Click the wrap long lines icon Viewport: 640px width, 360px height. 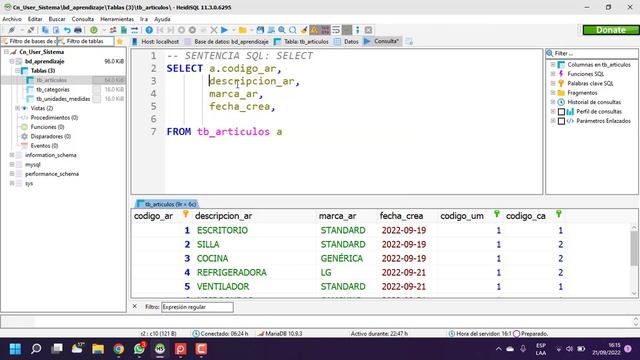point(336,30)
